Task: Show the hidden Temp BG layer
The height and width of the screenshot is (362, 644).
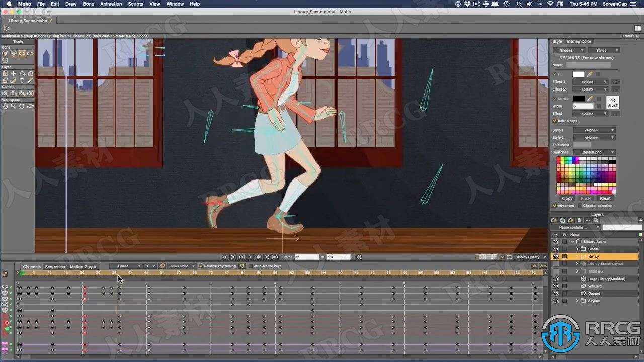Action: point(556,271)
